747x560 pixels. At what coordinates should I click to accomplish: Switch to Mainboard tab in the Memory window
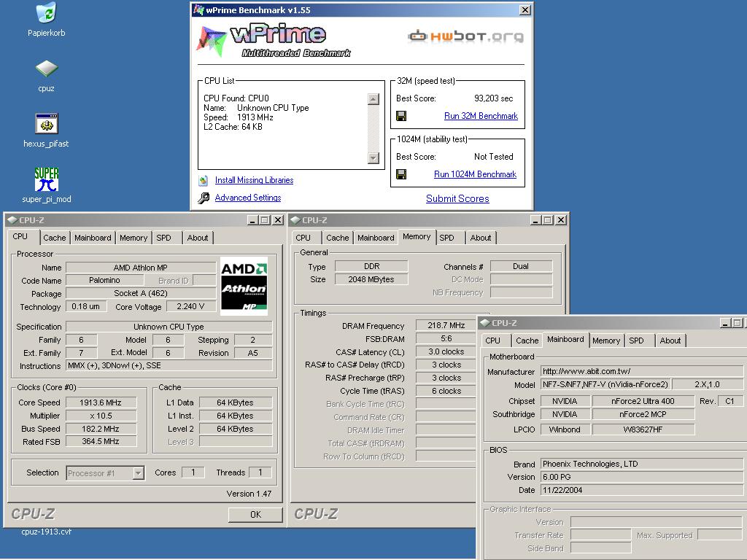click(376, 238)
